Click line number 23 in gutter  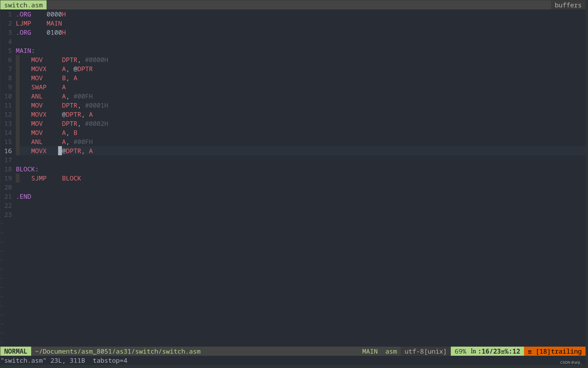(8, 215)
